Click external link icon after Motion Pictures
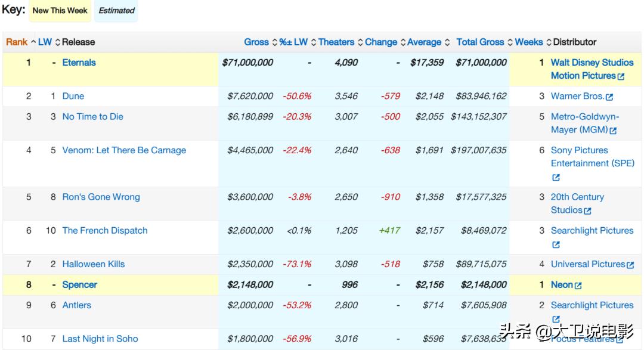Screen dimensions: 644x350 [x=621, y=76]
